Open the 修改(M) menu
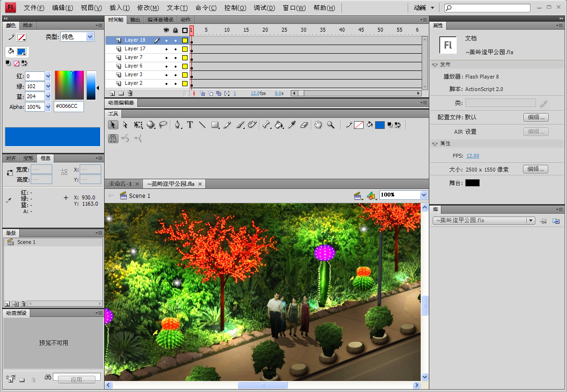 click(148, 8)
